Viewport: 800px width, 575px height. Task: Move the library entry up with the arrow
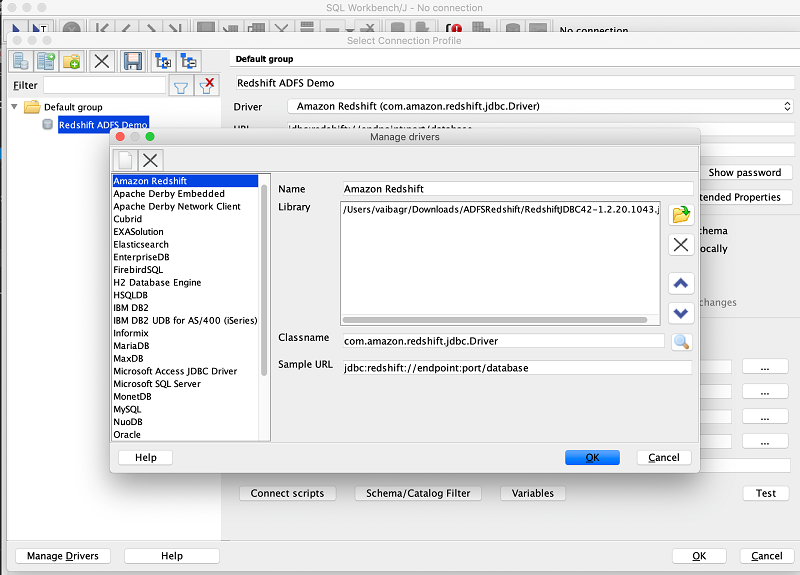(x=681, y=284)
